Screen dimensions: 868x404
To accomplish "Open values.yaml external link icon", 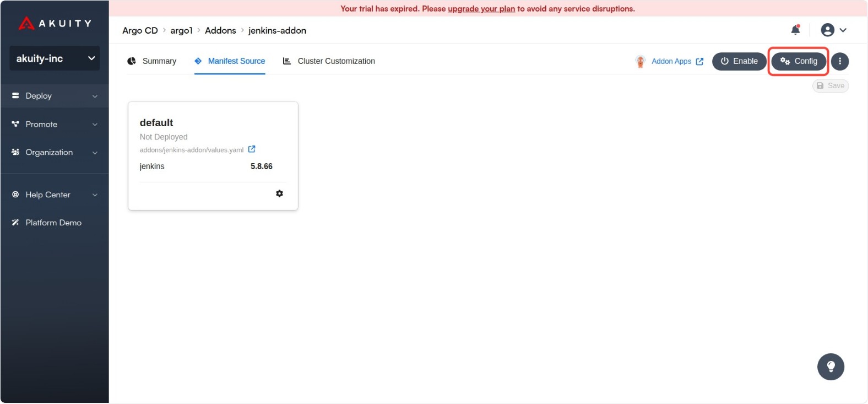I will (x=252, y=149).
